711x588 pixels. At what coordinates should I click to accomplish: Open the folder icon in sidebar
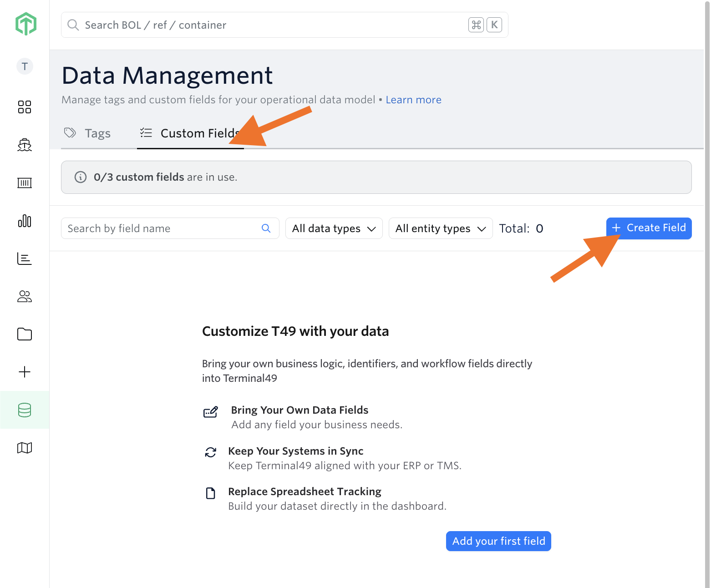[25, 334]
